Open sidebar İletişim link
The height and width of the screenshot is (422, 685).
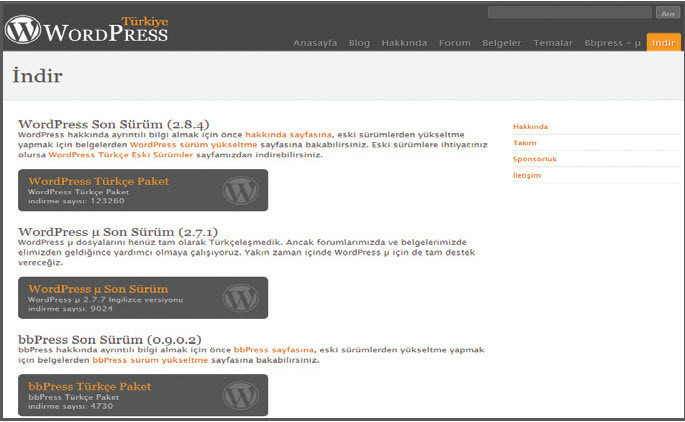point(527,175)
